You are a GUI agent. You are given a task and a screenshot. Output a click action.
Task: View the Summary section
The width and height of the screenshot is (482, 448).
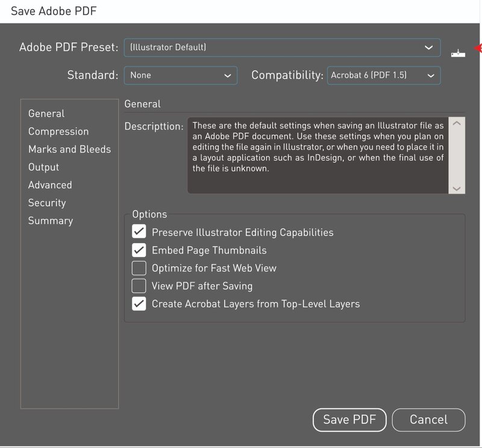[51, 221]
